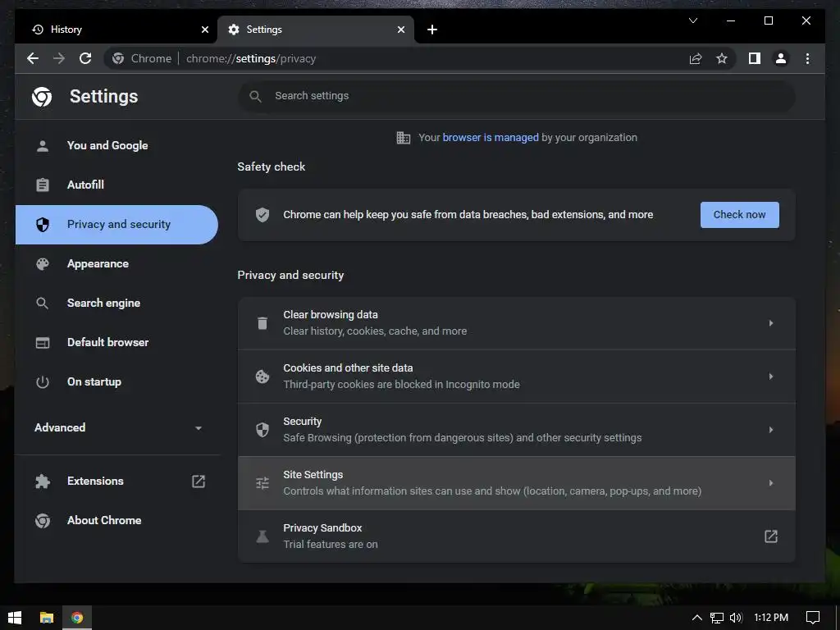Screen dimensions: 840x630
Task: Click the safety check shield icon
Action: point(262,215)
